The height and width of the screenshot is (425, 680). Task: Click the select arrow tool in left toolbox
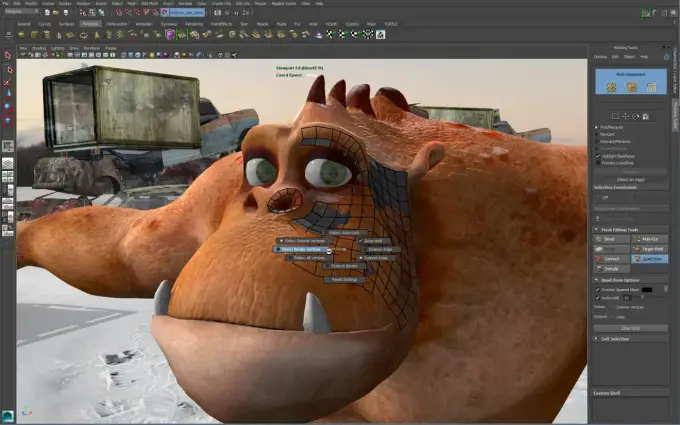(8, 56)
